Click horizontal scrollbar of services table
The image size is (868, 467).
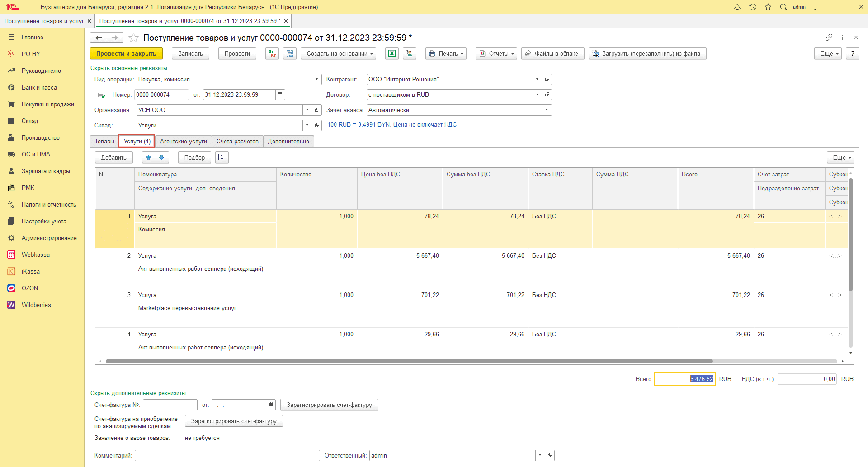[409, 361]
